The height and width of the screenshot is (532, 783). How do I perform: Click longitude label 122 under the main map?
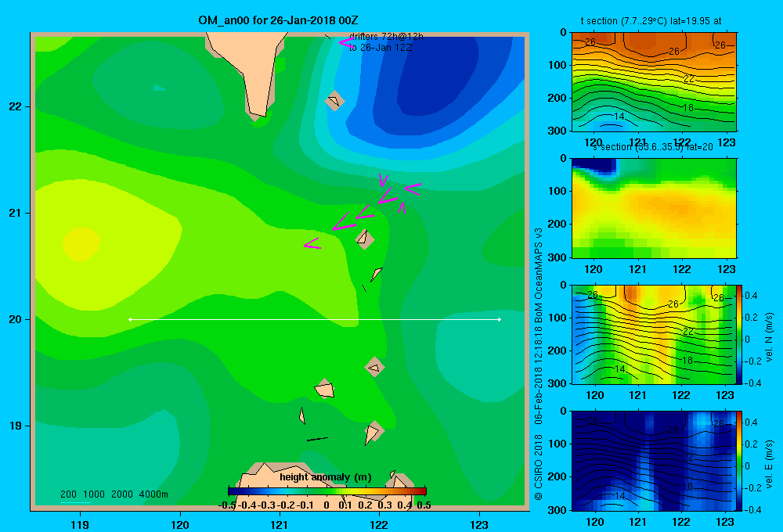[379, 524]
